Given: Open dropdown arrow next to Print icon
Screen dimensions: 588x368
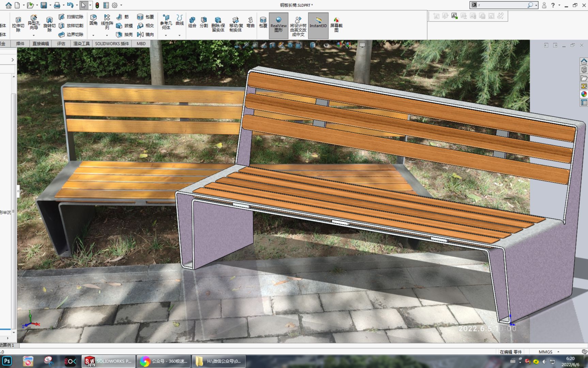Looking at the screenshot, I should tap(63, 5).
